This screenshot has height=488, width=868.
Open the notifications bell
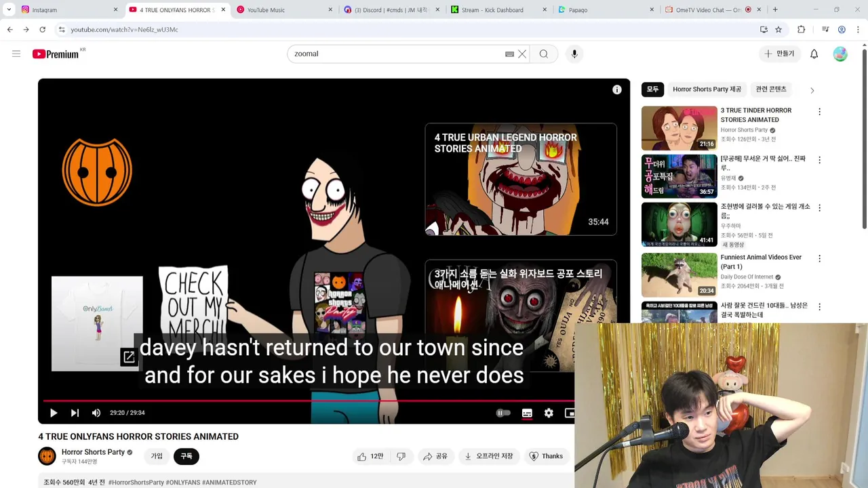pyautogui.click(x=814, y=54)
